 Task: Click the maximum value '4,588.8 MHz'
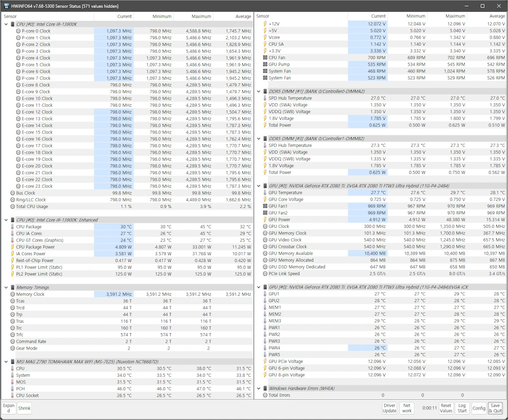click(198, 31)
